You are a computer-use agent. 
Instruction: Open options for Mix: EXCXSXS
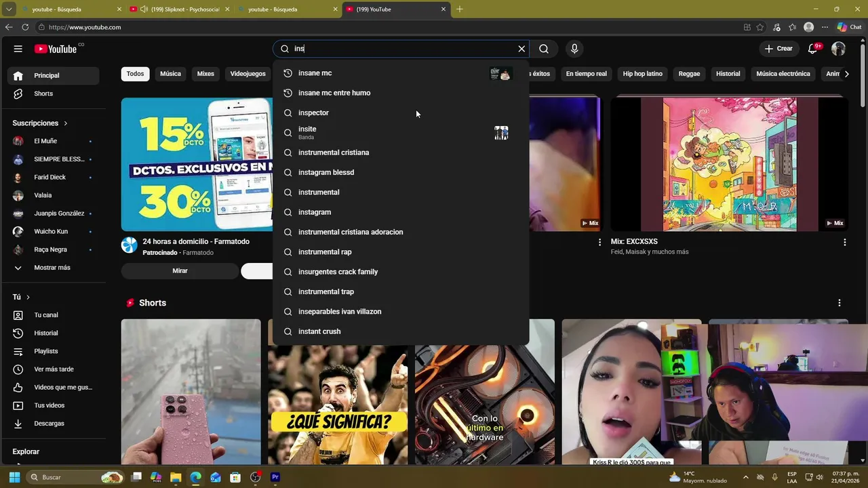(844, 242)
